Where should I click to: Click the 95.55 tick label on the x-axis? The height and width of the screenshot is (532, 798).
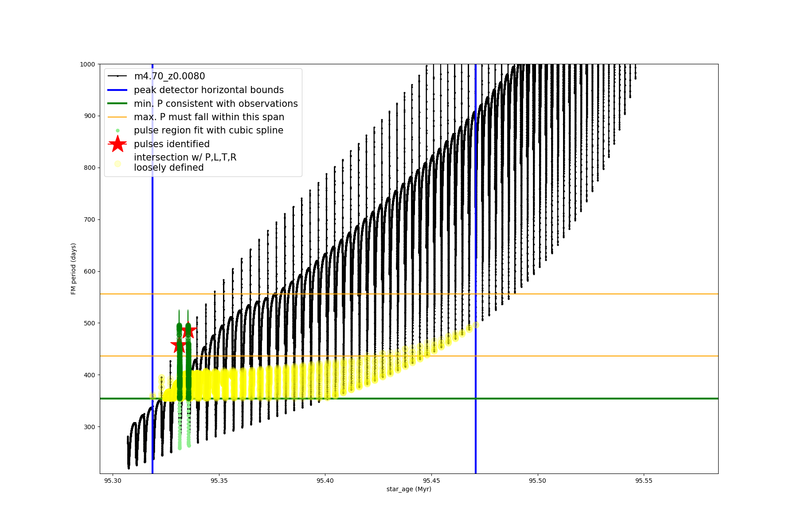click(644, 481)
